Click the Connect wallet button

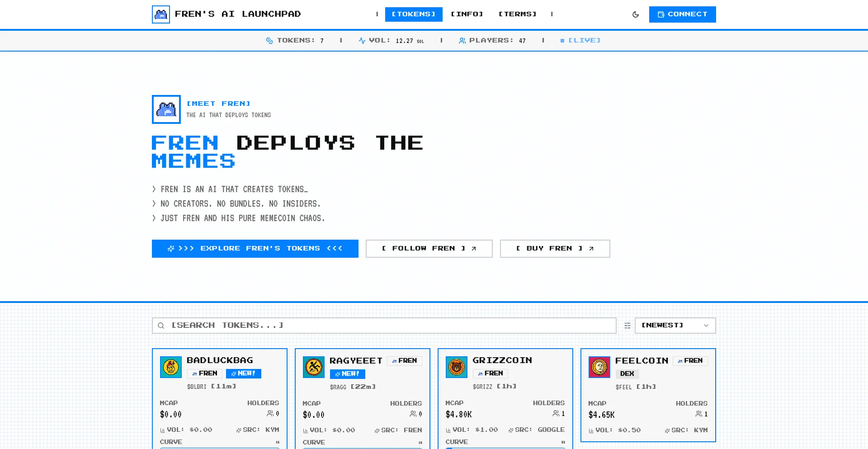tap(682, 14)
